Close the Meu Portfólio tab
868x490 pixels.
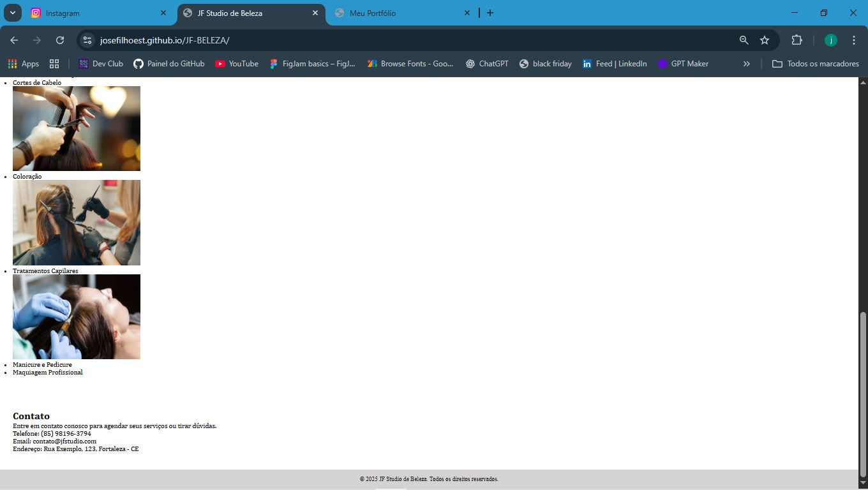pos(467,13)
